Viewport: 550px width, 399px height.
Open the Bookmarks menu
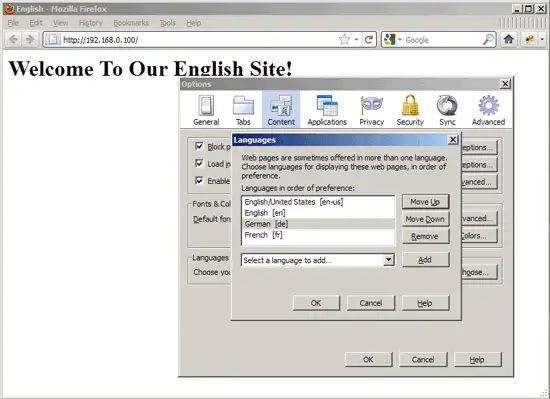tap(131, 23)
